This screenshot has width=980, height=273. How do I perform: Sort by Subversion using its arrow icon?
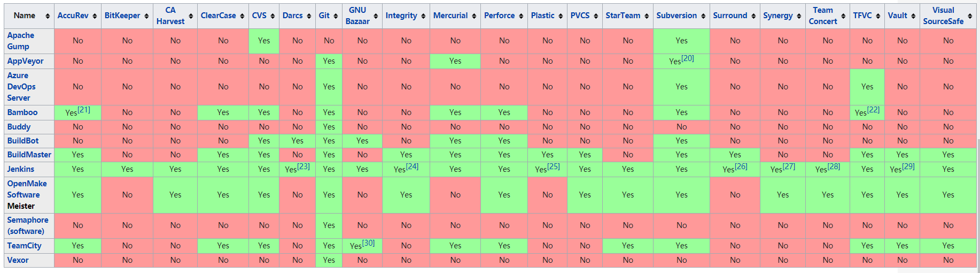[x=703, y=16]
